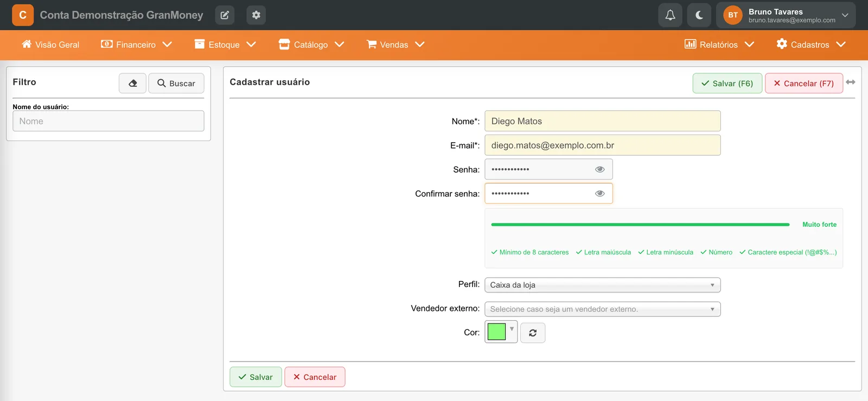Click Salvar (F6) at the top
The image size is (868, 401).
click(x=727, y=83)
